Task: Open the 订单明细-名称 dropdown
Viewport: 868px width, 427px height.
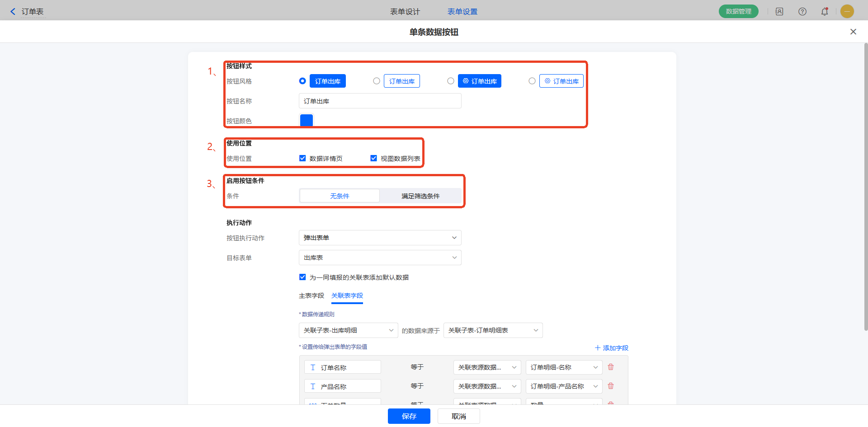Action: tap(564, 367)
